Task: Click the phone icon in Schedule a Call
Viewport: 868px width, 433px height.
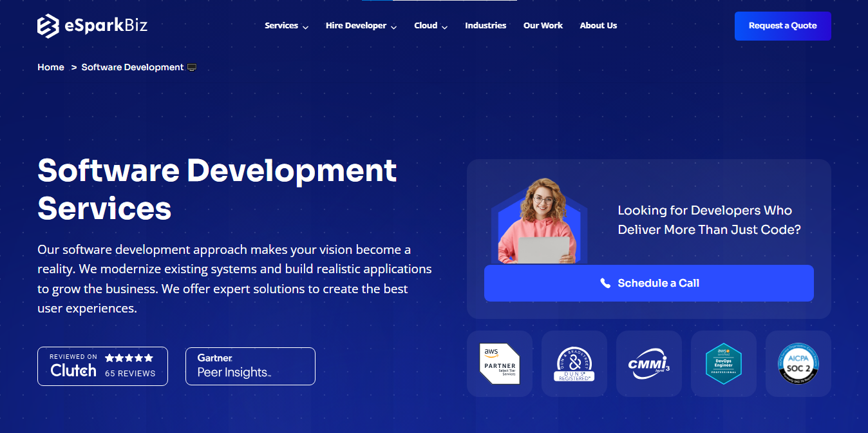Action: pos(605,283)
